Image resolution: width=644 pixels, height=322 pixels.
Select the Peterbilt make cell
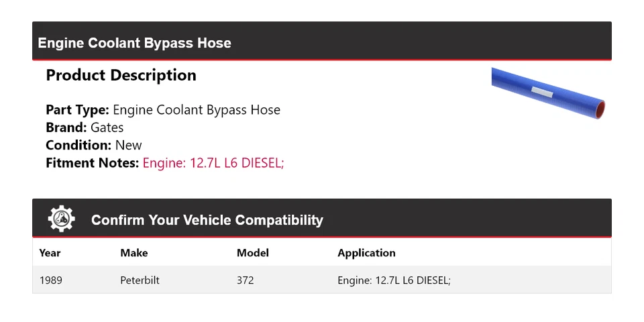(140, 280)
